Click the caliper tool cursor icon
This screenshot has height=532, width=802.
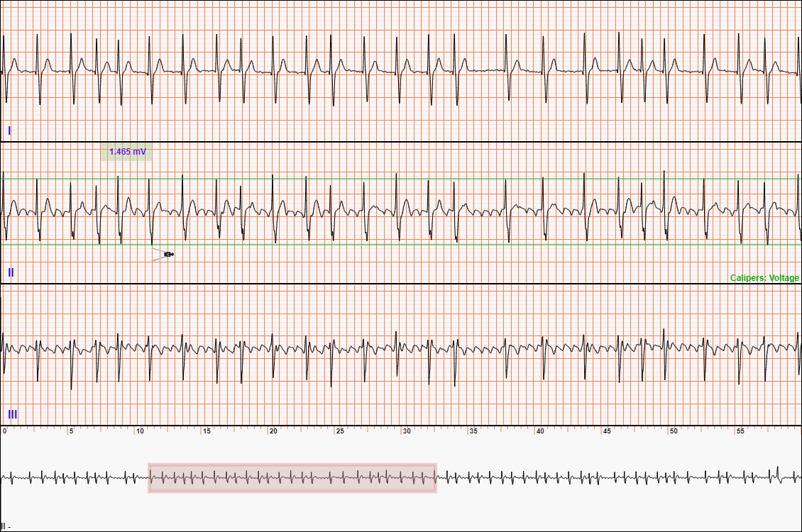167,254
